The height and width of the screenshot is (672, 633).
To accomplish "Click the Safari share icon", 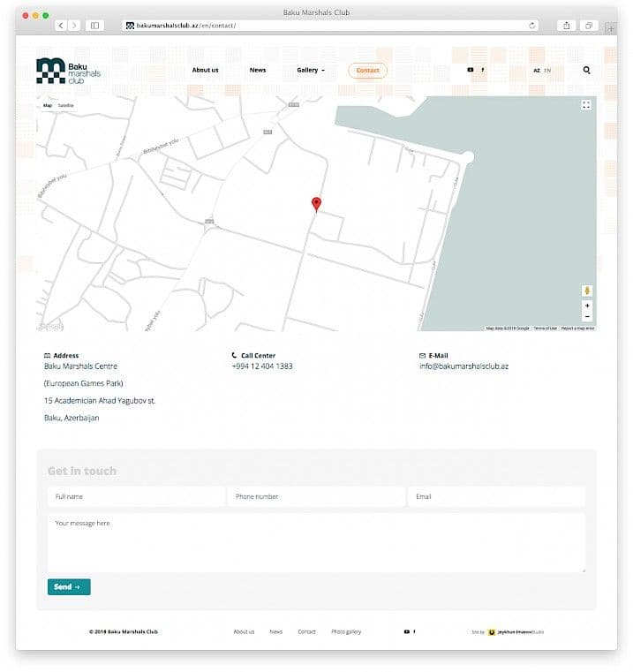I will pos(567,26).
